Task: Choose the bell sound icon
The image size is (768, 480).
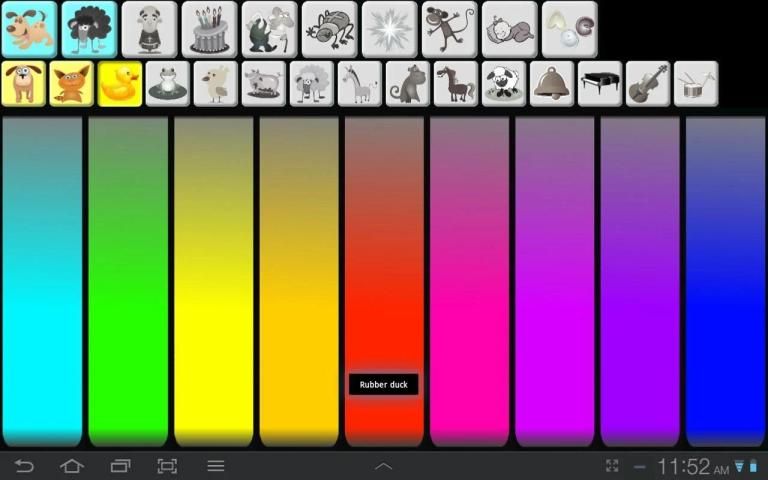Action: point(551,84)
